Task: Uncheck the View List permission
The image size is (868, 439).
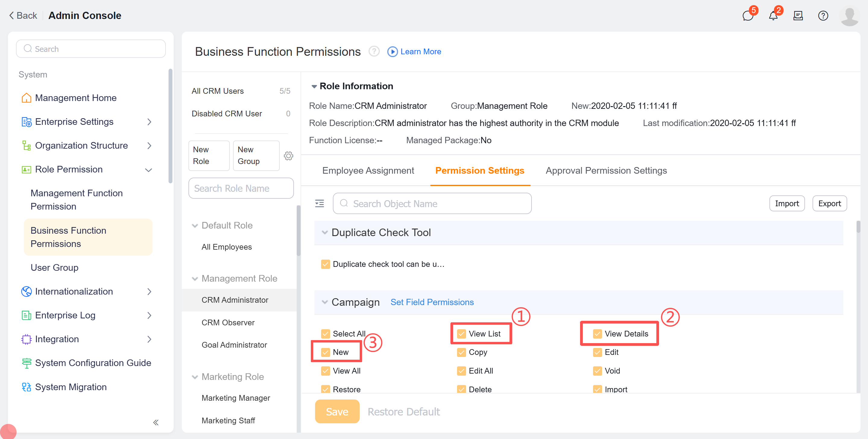Action: pos(461,333)
